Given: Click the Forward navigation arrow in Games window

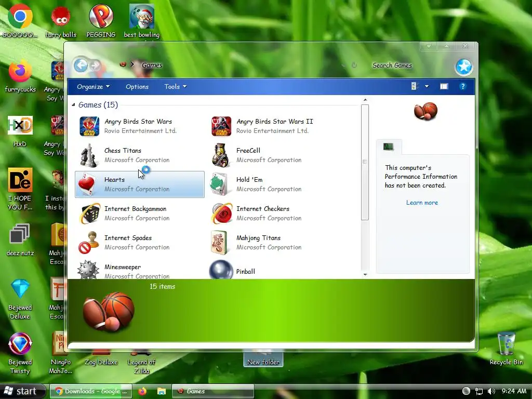Looking at the screenshot, I should 96,65.
